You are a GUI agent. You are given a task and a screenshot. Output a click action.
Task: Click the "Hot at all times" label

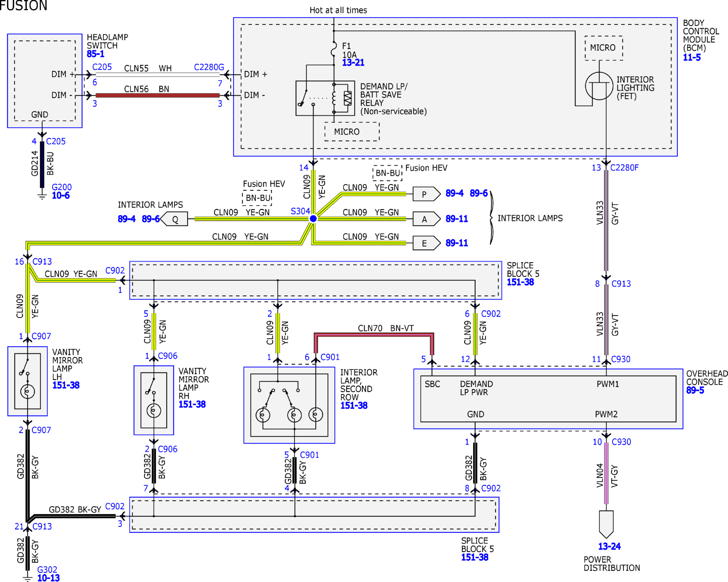click(338, 10)
